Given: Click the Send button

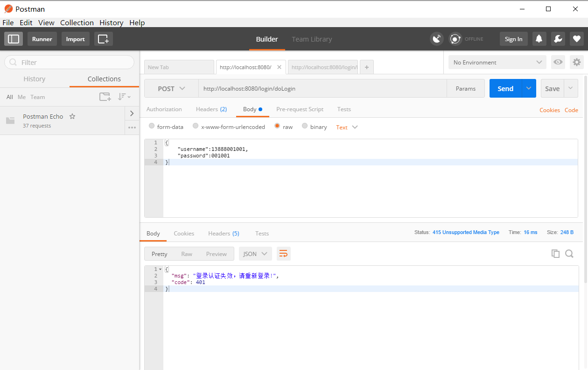Looking at the screenshot, I should pyautogui.click(x=505, y=88).
